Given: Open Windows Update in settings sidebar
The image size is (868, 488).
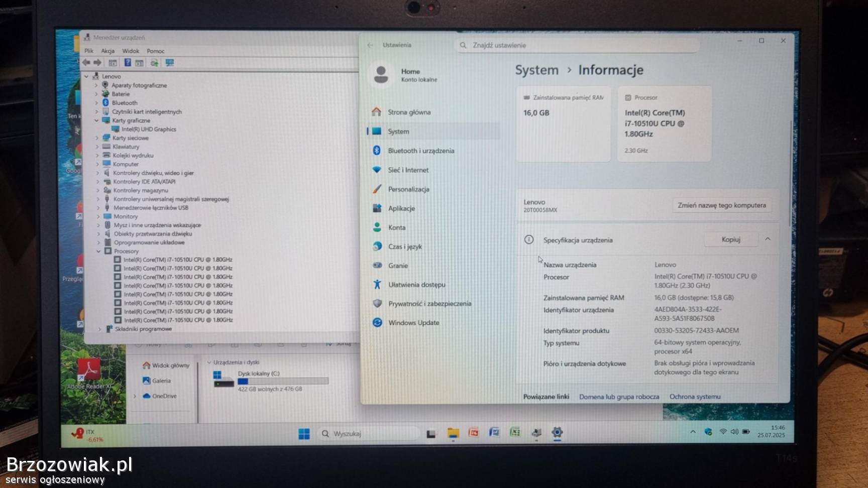Looking at the screenshot, I should 413,323.
